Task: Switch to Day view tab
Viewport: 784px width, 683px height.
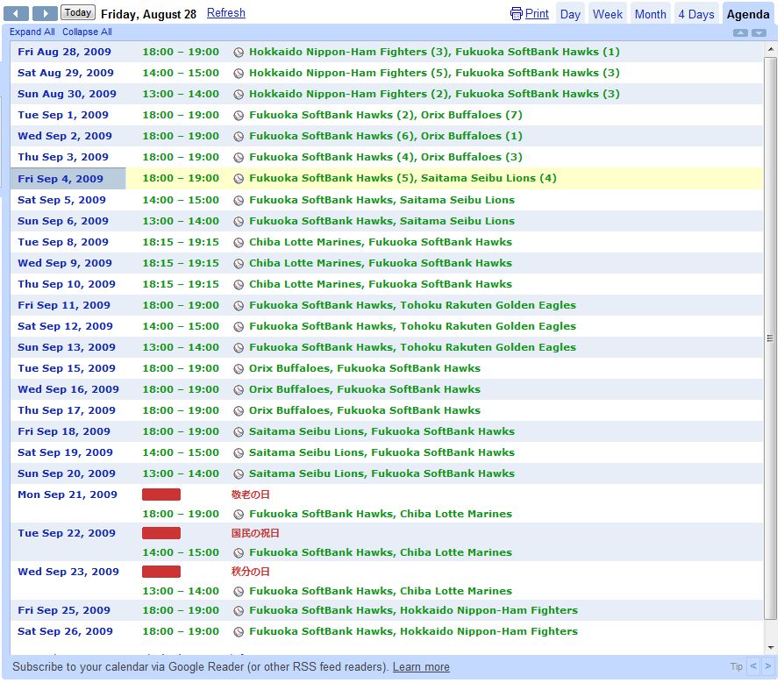Action: 570,14
